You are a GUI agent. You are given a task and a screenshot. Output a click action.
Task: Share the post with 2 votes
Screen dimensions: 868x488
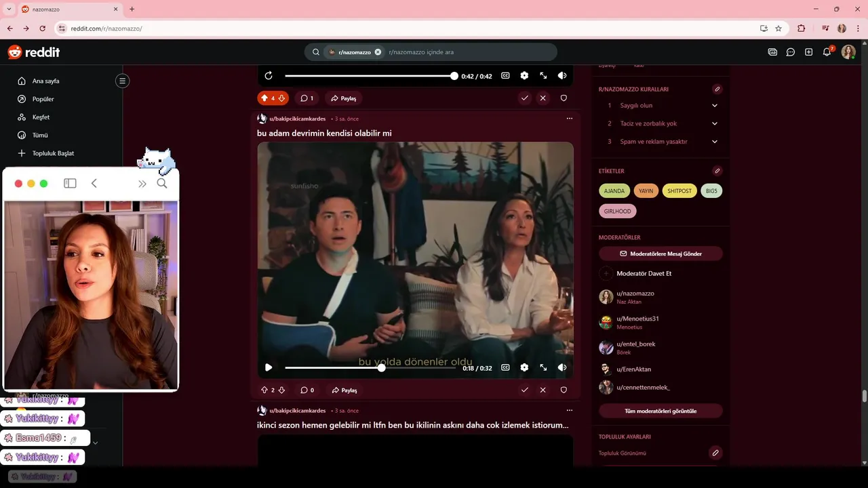[343, 390]
